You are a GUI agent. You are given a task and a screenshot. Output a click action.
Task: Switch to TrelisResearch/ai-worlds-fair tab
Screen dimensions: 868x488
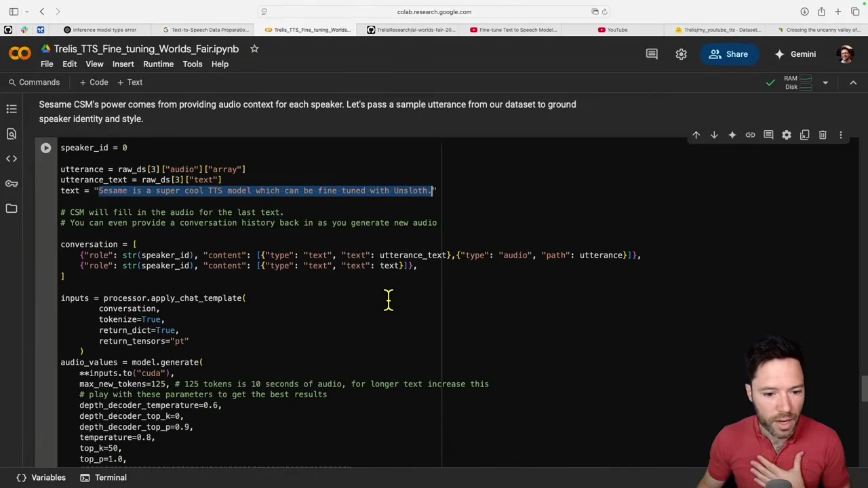411,30
